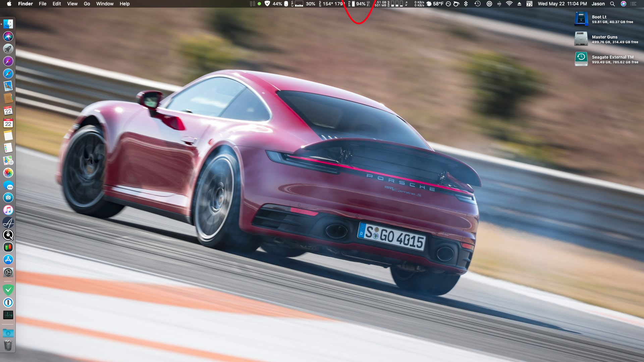Open Launchpad rocket icon in the Dock
This screenshot has height=362, width=644.
tap(8, 49)
